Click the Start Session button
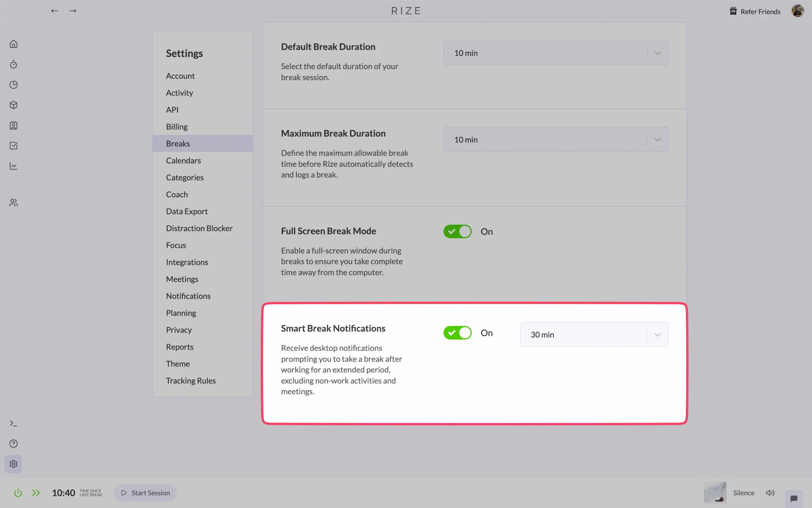 tap(145, 492)
